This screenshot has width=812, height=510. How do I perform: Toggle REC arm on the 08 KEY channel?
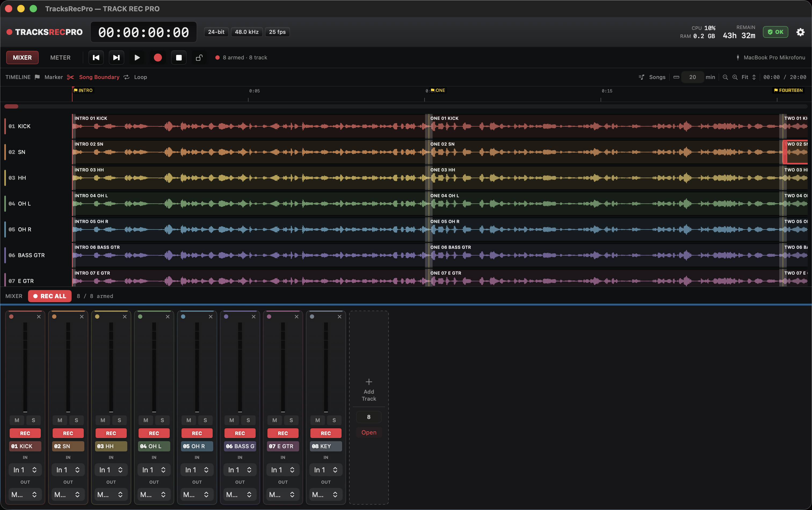click(326, 433)
